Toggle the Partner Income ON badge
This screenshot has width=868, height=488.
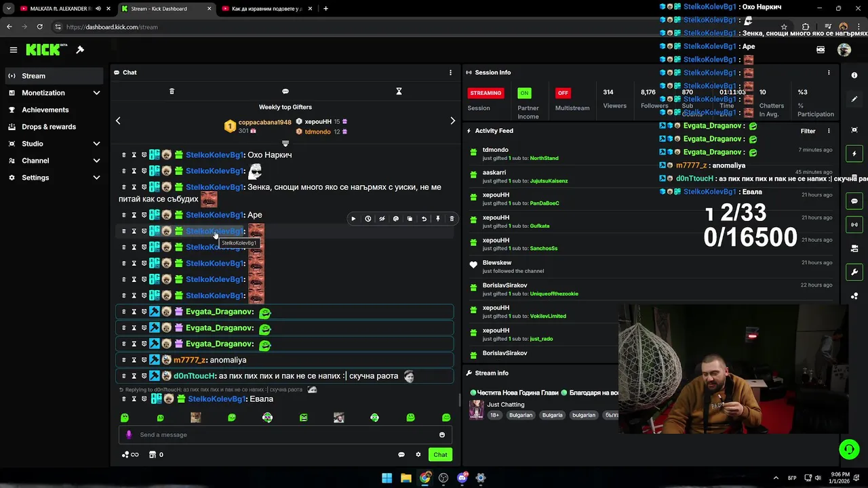[x=524, y=93]
